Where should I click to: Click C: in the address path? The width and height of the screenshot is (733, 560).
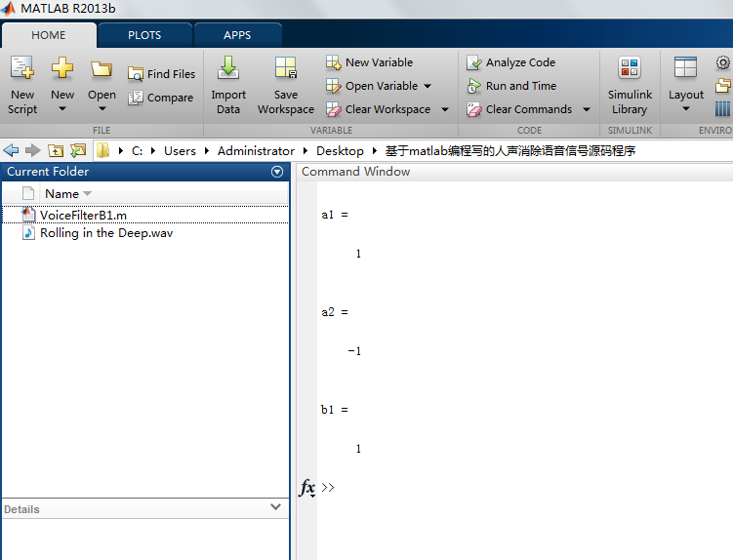pos(137,150)
